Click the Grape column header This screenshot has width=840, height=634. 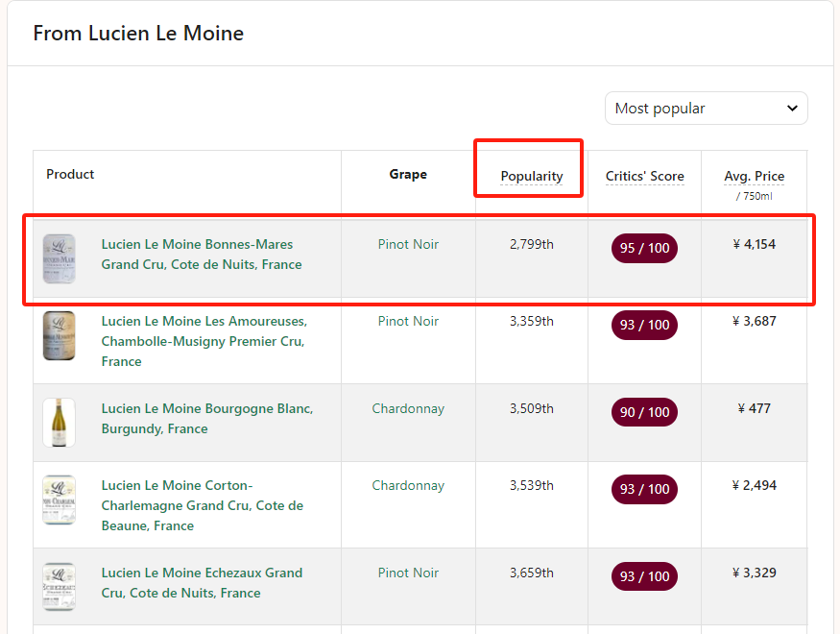pyautogui.click(x=408, y=174)
